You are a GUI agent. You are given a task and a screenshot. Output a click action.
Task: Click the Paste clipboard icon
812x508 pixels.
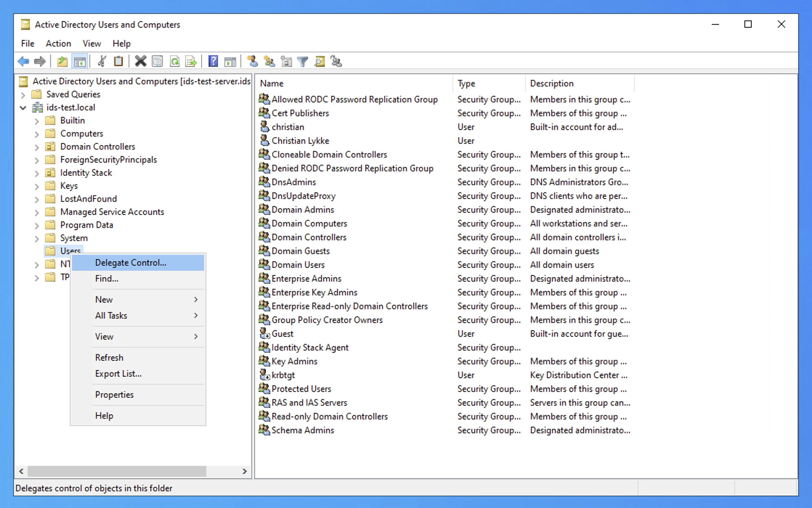tap(118, 61)
